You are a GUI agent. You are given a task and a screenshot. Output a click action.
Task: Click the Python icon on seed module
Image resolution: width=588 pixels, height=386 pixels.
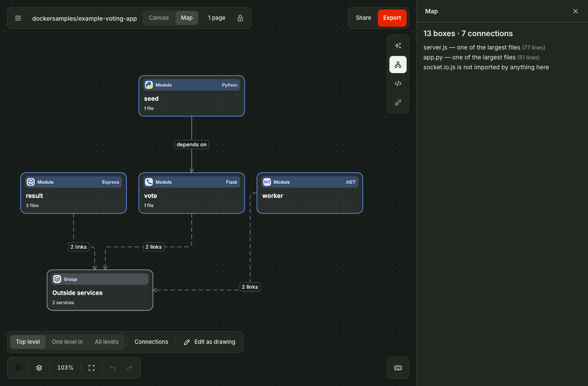149,85
